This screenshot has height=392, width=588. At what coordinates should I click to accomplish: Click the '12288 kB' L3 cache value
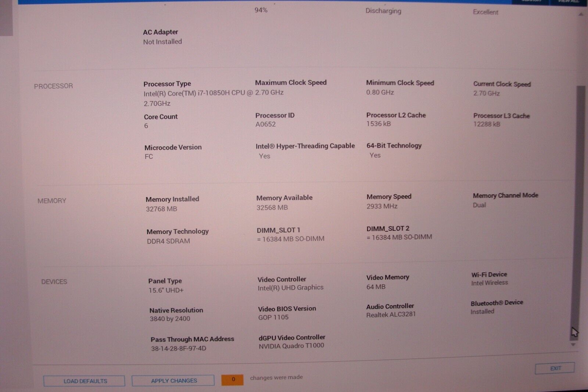pyautogui.click(x=487, y=124)
